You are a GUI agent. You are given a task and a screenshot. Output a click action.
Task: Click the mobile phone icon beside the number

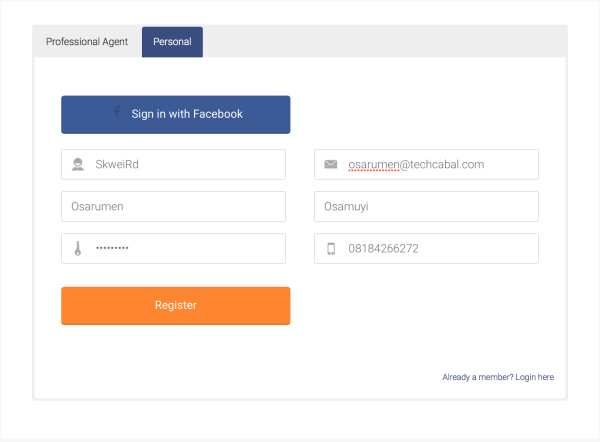(x=331, y=249)
